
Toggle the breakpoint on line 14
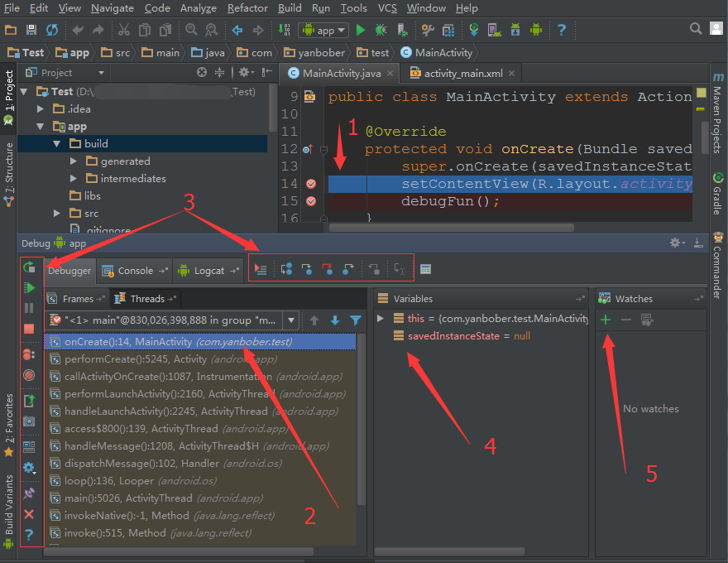(x=311, y=184)
